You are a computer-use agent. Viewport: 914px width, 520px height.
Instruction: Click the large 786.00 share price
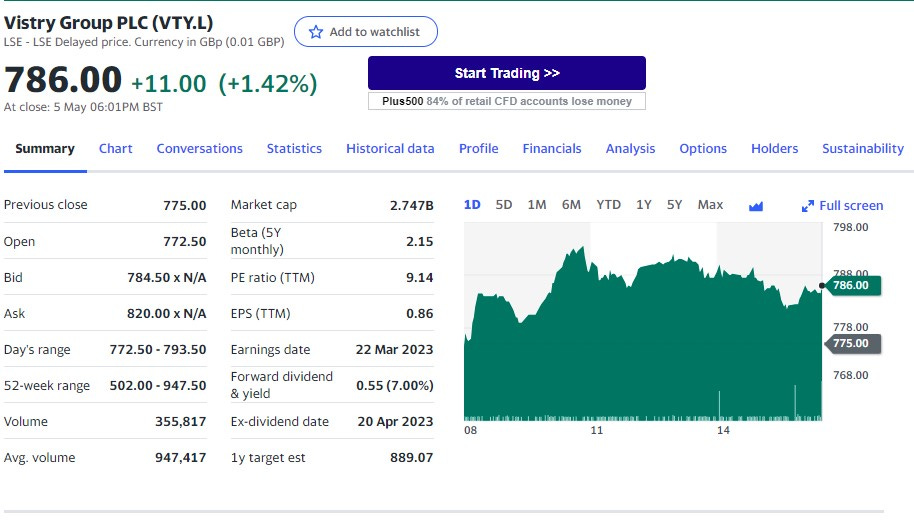point(63,80)
